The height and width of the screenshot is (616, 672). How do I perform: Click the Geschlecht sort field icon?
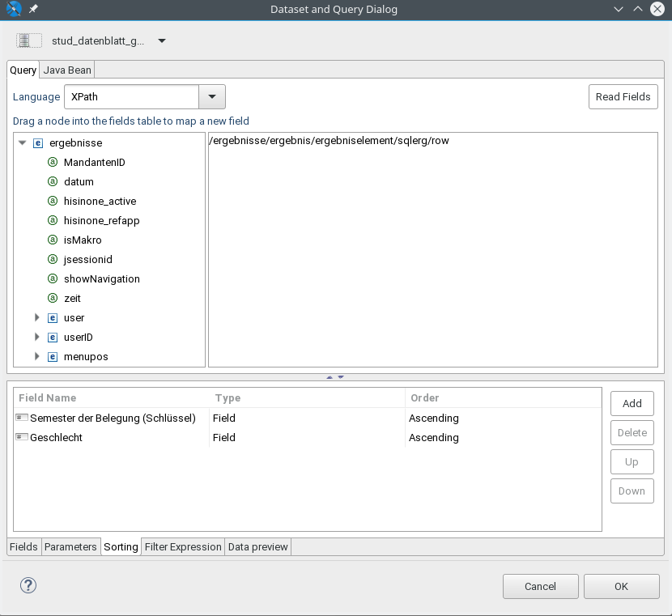(x=21, y=437)
